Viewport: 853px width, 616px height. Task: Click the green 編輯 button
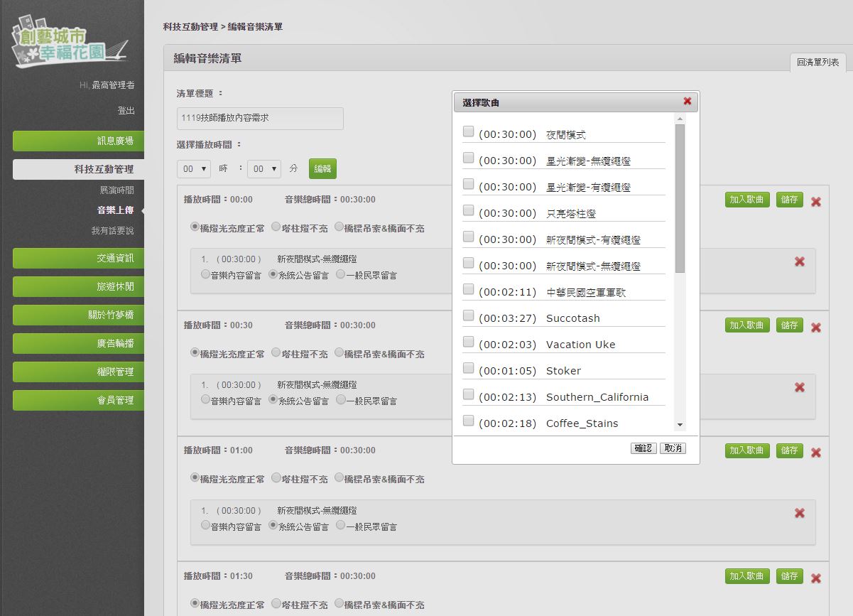pyautogui.click(x=322, y=169)
